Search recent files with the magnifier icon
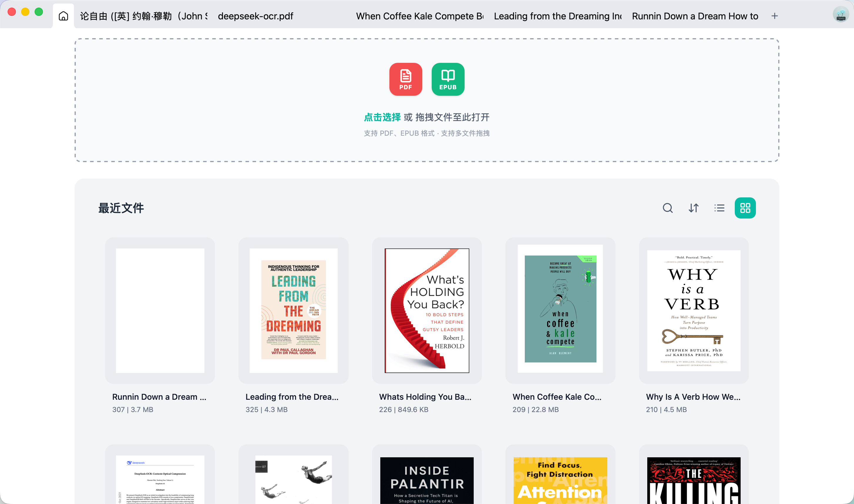This screenshot has width=854, height=504. (668, 208)
